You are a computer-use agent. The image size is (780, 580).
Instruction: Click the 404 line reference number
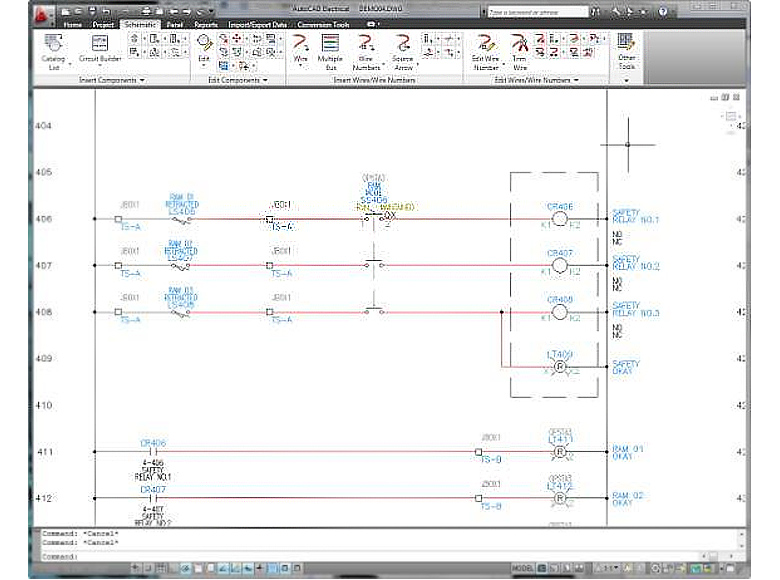coord(43,126)
